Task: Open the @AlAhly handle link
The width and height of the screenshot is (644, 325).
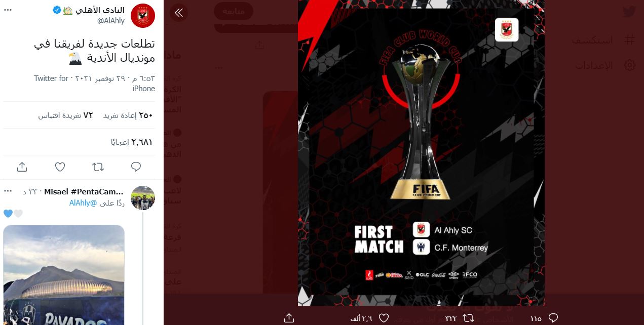Action: click(110, 21)
